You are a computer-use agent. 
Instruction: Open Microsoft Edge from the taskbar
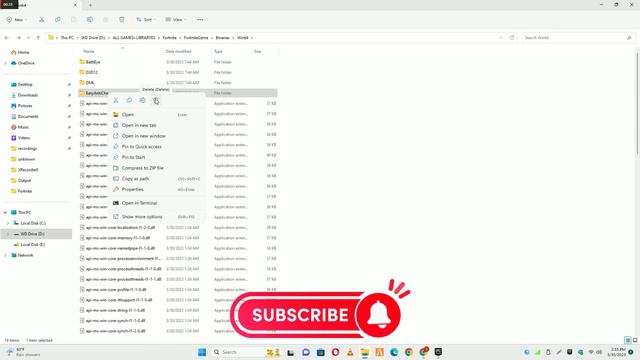tap(394, 352)
